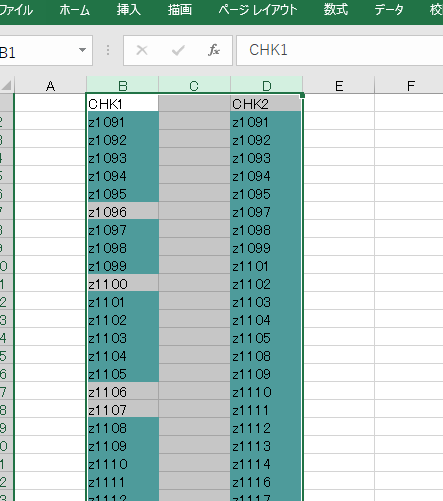Select z1101 in column D

(266, 266)
